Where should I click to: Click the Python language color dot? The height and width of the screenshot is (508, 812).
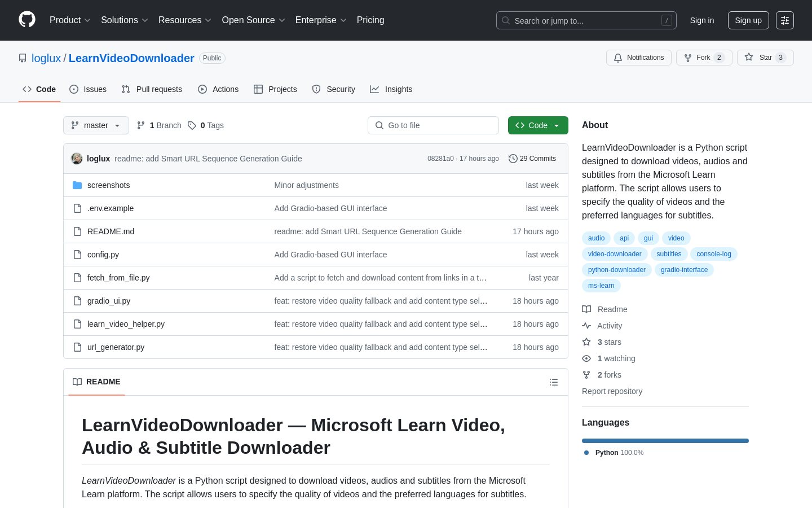(x=586, y=453)
